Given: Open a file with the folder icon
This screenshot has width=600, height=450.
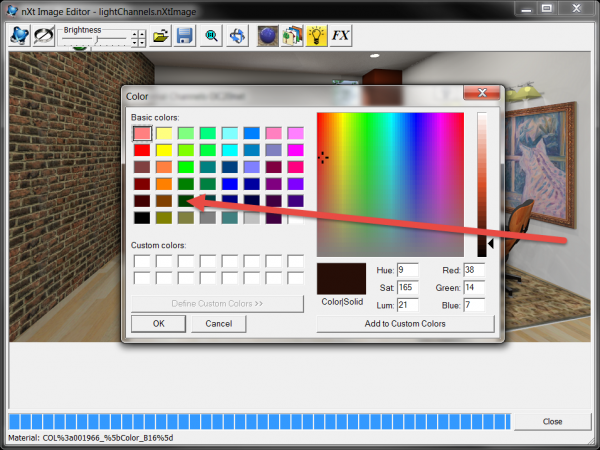Looking at the screenshot, I should click(161, 36).
